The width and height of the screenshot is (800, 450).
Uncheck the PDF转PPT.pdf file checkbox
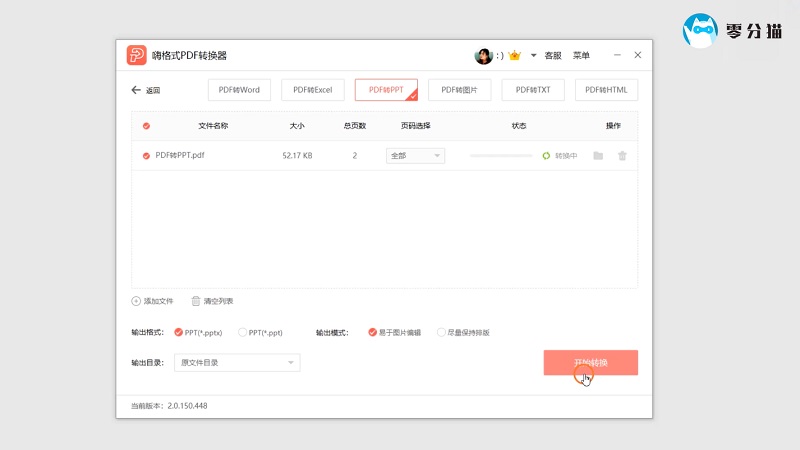click(x=146, y=156)
